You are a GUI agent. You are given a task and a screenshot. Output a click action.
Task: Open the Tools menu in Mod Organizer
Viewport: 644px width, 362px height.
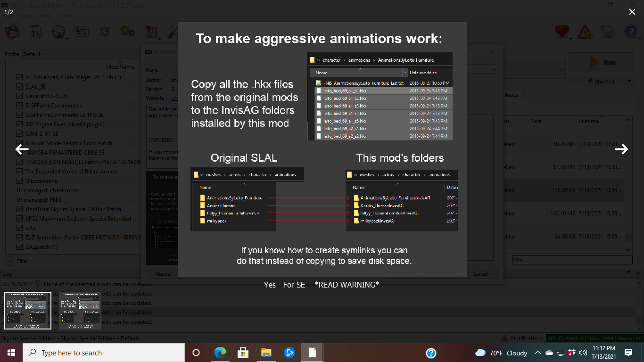click(45, 16)
